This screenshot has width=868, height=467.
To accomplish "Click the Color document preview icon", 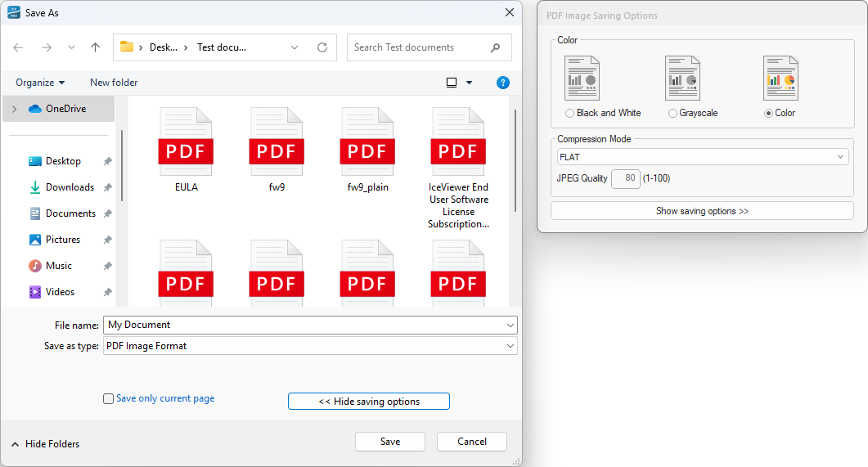I will tap(780, 78).
